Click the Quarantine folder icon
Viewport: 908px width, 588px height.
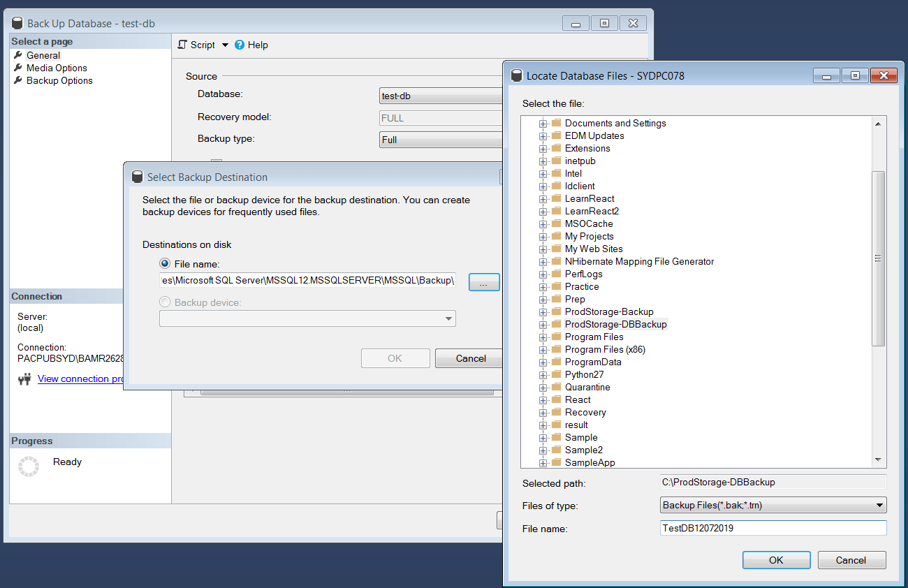click(x=556, y=387)
